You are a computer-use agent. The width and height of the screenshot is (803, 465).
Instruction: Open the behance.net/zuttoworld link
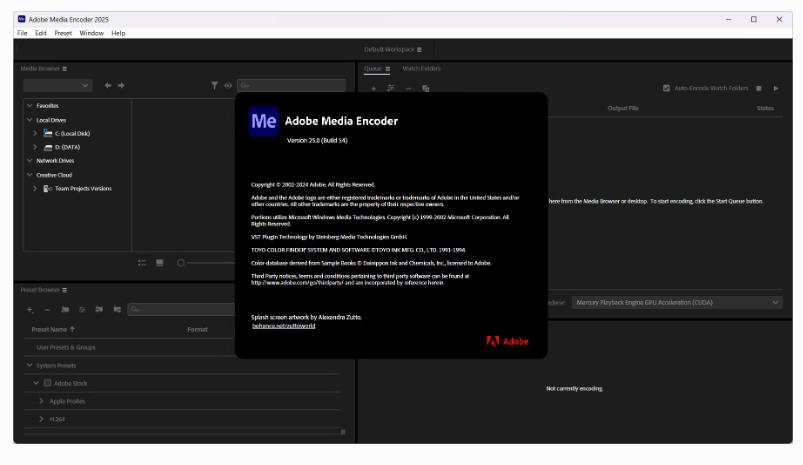[283, 326]
